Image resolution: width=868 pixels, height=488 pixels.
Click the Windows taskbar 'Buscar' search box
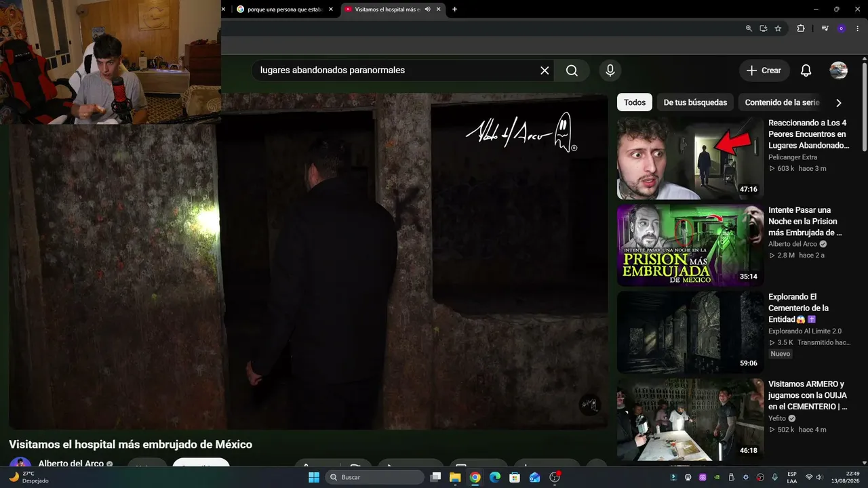(x=374, y=477)
